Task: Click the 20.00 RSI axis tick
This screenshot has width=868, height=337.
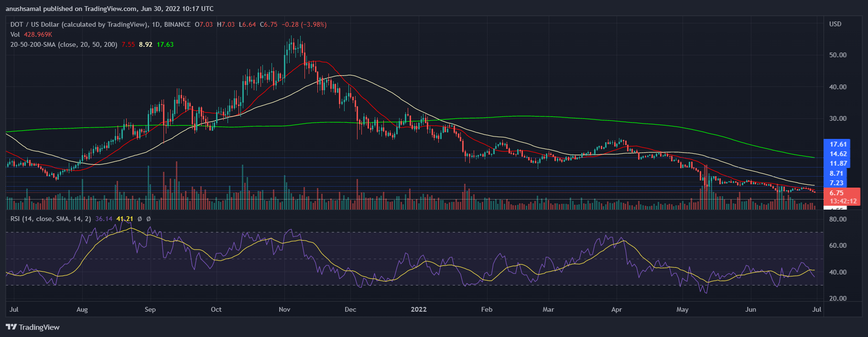Action: tap(837, 298)
